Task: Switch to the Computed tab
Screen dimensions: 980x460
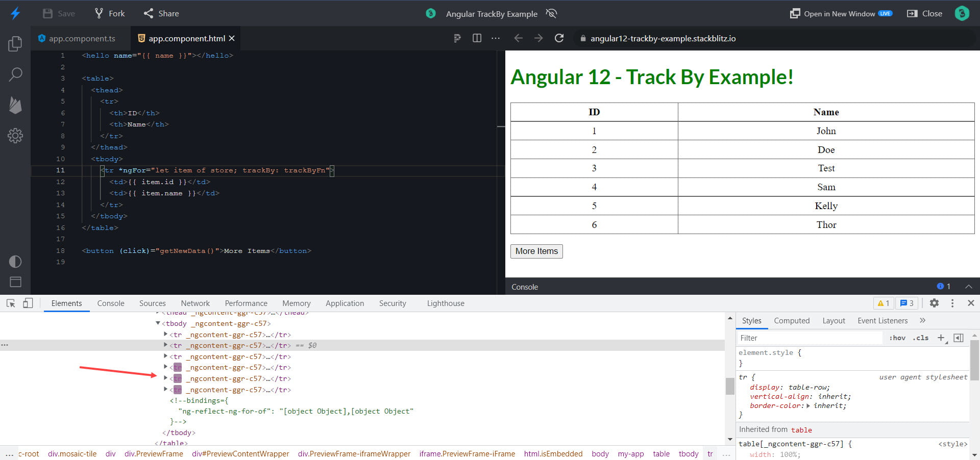Action: [792, 320]
